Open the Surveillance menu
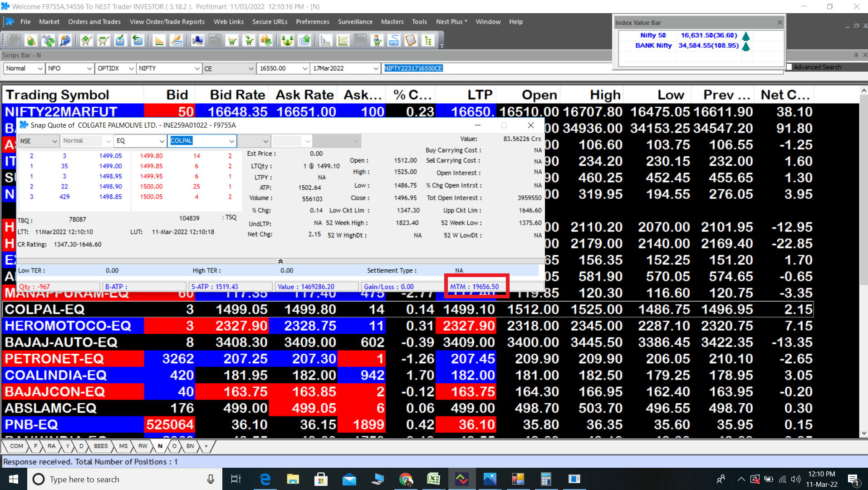Viewport: 868px width, 490px height. click(x=355, y=22)
